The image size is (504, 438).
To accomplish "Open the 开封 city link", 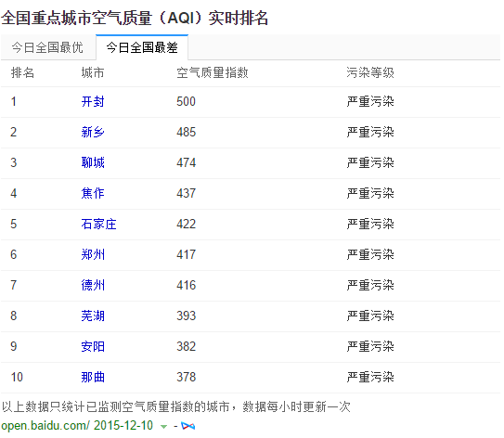I will click(93, 101).
